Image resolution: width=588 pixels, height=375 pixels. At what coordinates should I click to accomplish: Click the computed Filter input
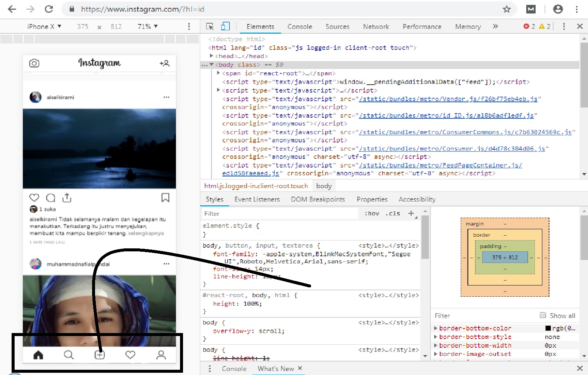click(485, 316)
